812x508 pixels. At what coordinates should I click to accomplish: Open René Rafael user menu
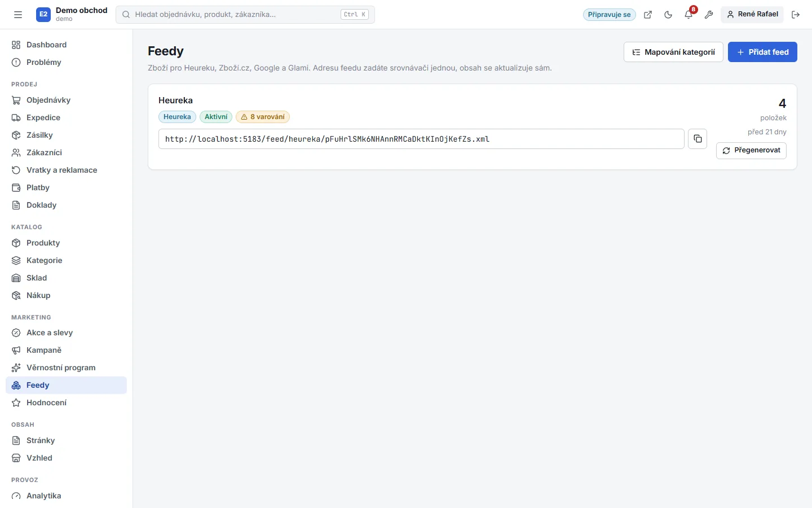tap(752, 14)
